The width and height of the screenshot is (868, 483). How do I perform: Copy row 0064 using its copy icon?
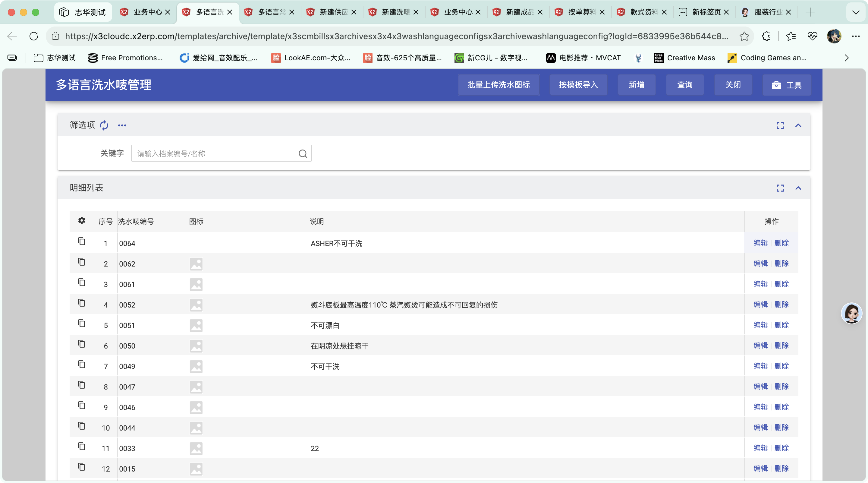click(82, 241)
